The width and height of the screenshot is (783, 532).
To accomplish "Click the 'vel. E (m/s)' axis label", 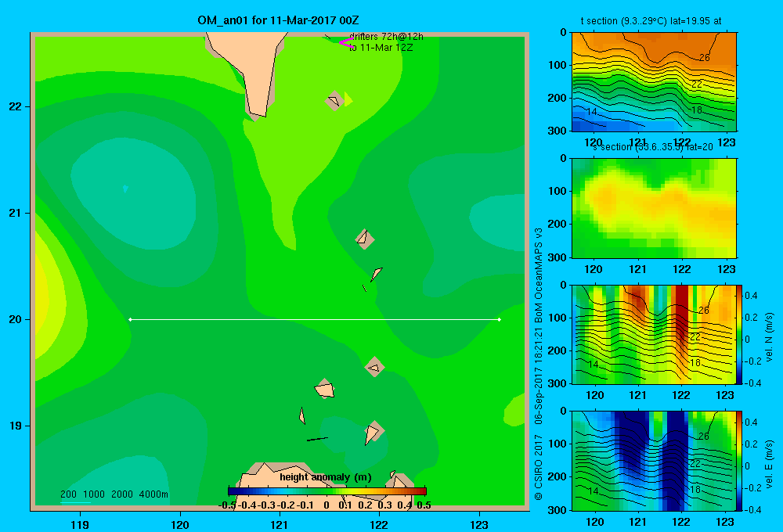I will (769, 464).
